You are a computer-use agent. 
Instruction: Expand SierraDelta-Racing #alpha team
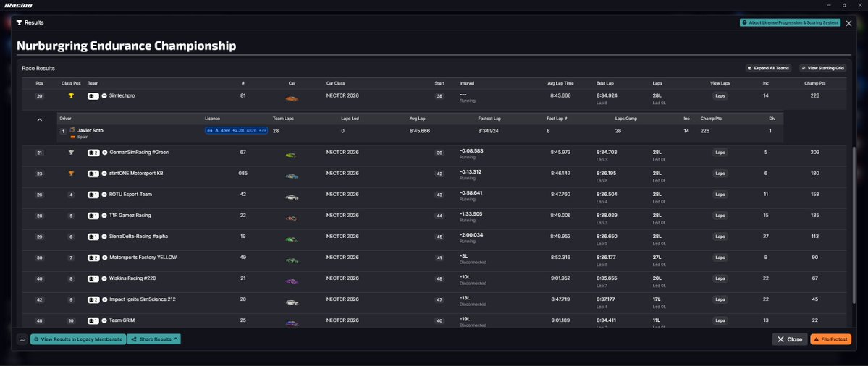tap(104, 237)
